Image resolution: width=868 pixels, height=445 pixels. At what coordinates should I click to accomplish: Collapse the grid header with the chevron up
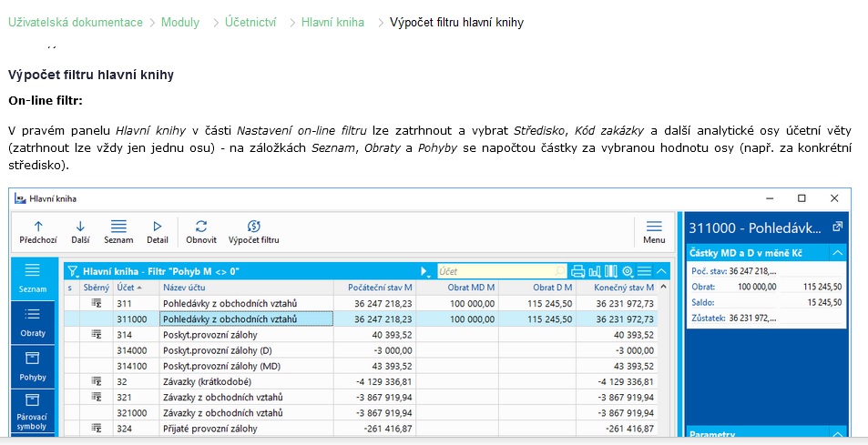661,271
